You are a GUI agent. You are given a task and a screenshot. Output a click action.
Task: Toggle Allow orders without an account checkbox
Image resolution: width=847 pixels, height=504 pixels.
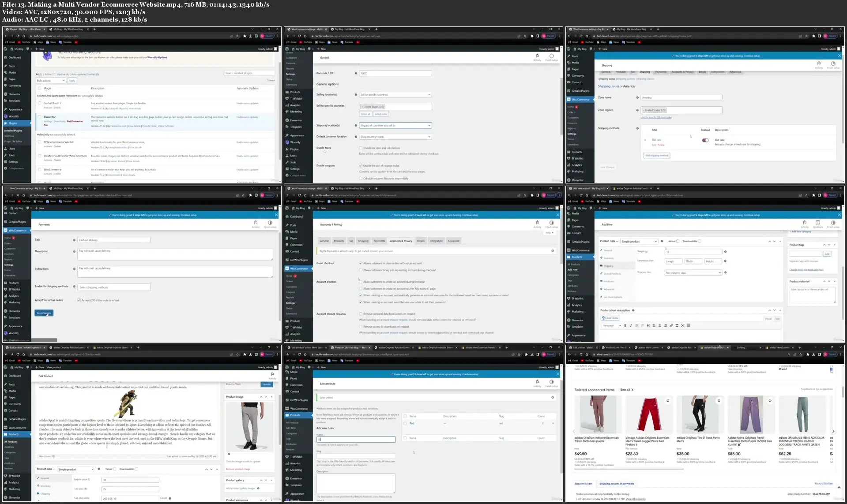(x=361, y=263)
